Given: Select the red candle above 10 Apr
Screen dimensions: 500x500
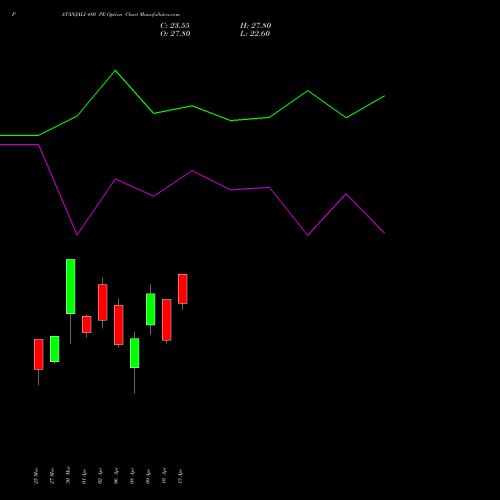Looking at the screenshot, I should [x=167, y=320].
